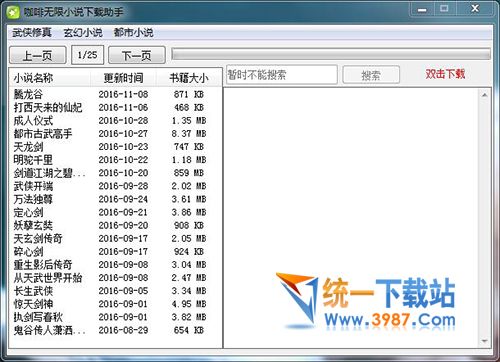Screen dimensions: 500x362
Task: Click the 1/25 page indicator box
Action: tap(87, 55)
